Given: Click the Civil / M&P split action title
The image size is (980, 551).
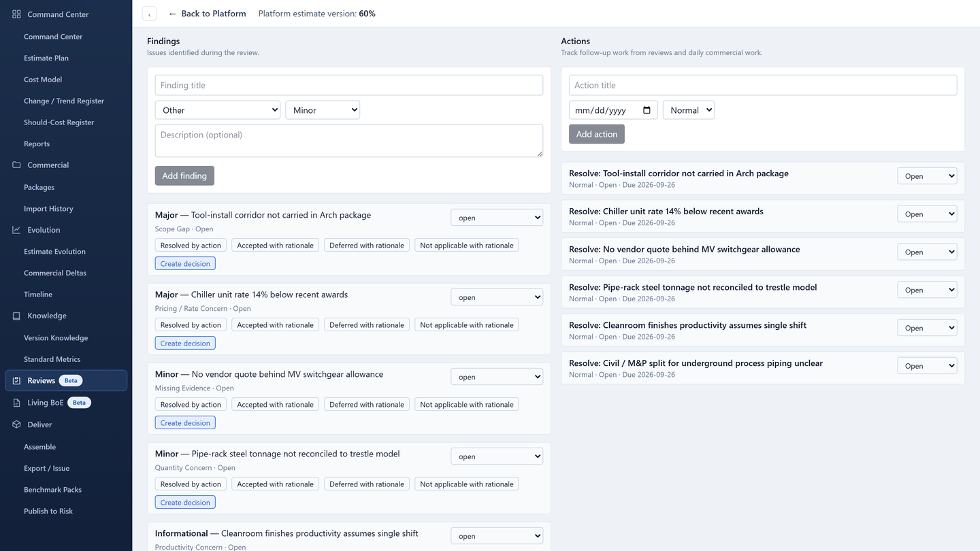Looking at the screenshot, I should point(696,363).
